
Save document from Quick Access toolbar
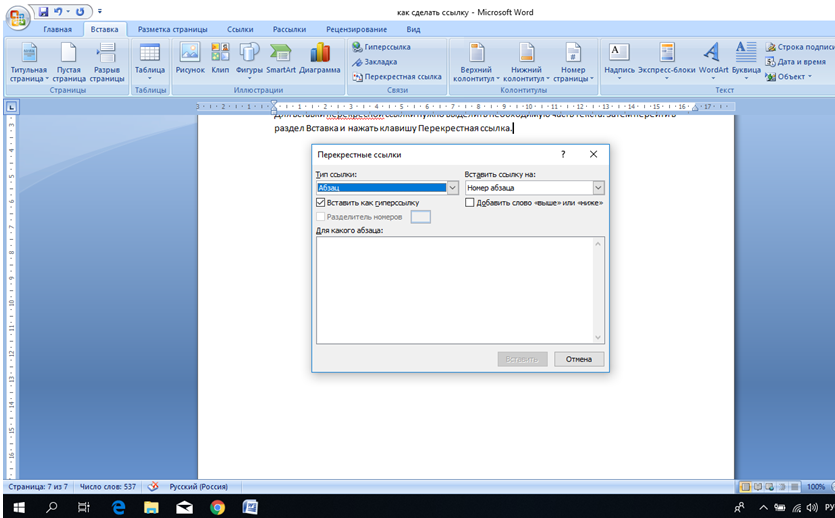(x=44, y=11)
